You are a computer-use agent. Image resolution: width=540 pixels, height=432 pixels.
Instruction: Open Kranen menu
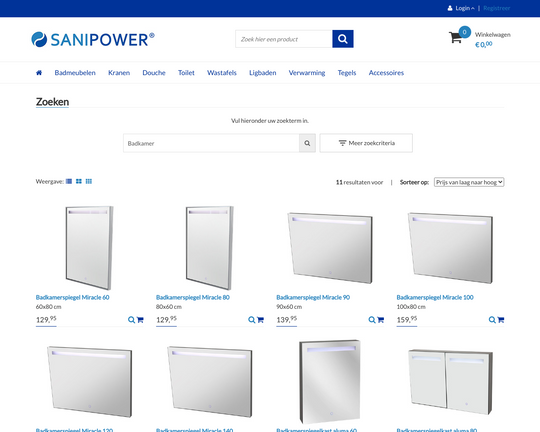pyautogui.click(x=119, y=73)
